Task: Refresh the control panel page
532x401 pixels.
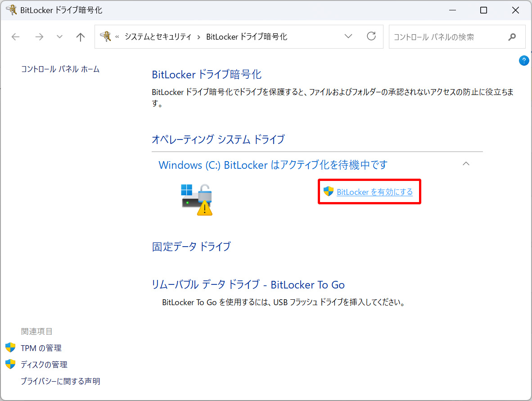Action: point(371,36)
